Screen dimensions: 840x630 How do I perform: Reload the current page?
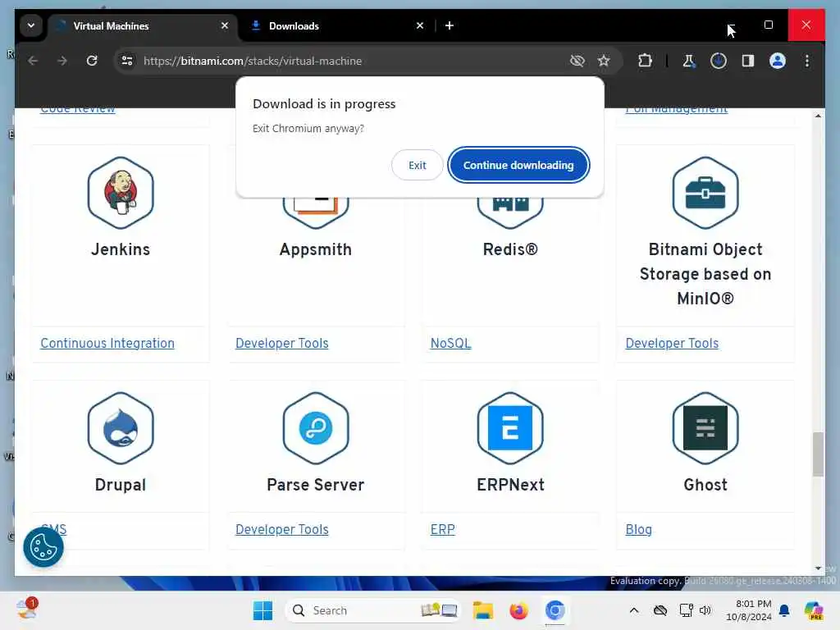pyautogui.click(x=92, y=61)
